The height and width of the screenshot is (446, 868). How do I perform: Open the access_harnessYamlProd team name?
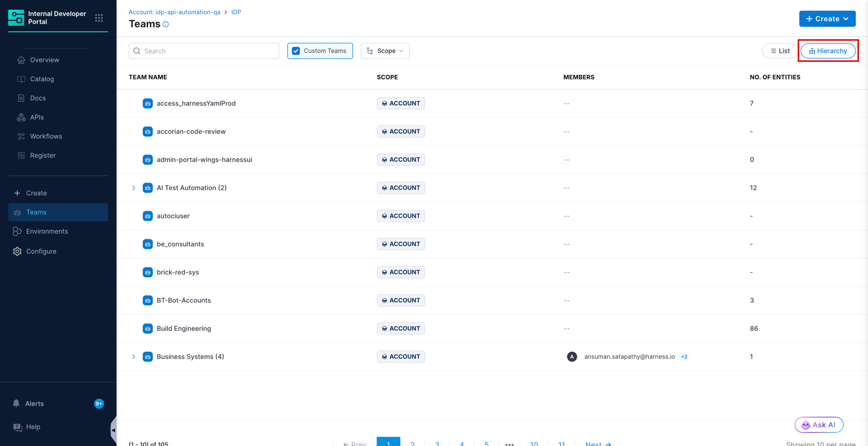[196, 104]
